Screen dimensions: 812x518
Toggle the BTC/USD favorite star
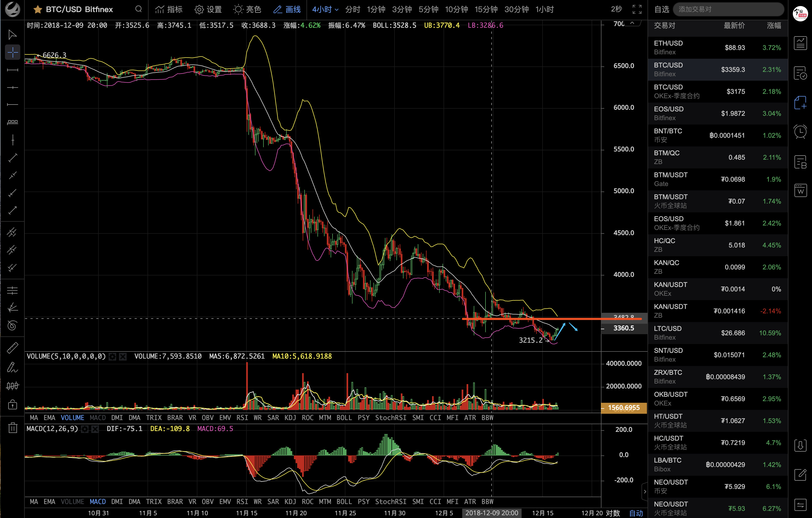[38, 9]
